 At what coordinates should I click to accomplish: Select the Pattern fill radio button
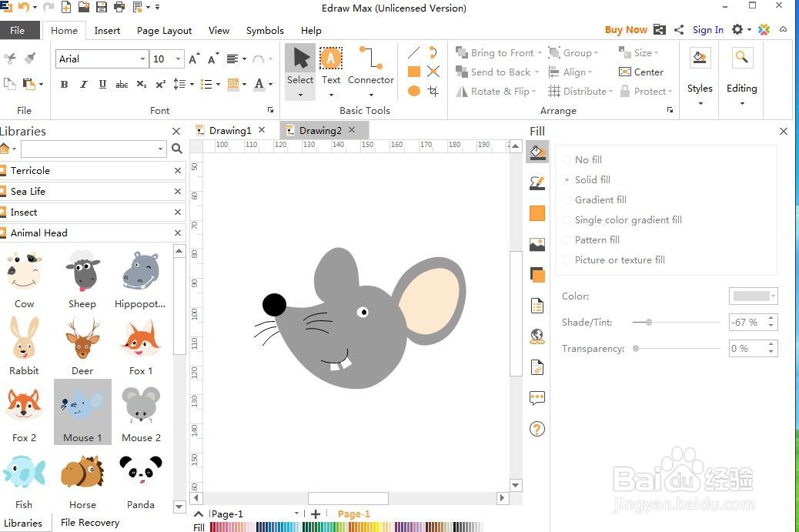(568, 239)
